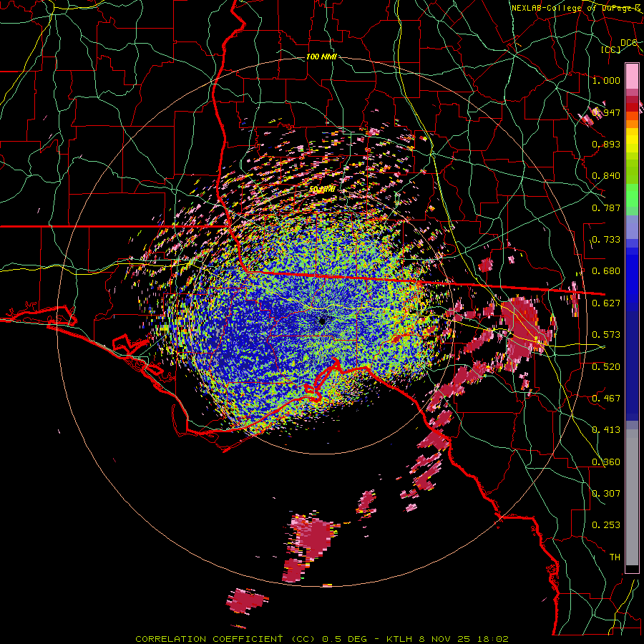Pick the periwinkle swatch near 0.733
The height and width of the screenshot is (644, 644).
tap(632, 227)
